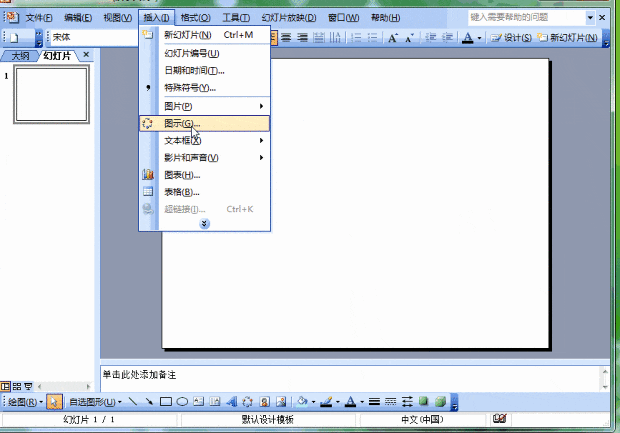Click the 设计 design button
The height and width of the screenshot is (433, 620).
pos(511,38)
